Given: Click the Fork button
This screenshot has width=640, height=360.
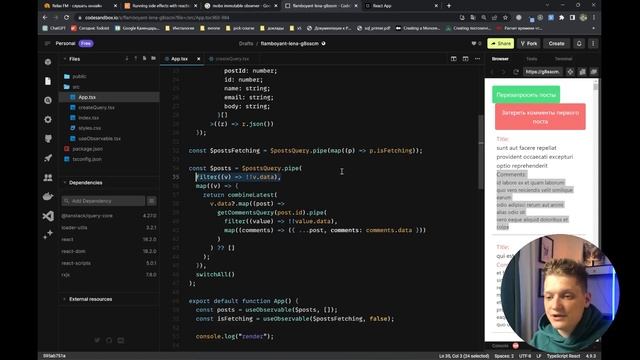Looking at the screenshot, I should [529, 43].
